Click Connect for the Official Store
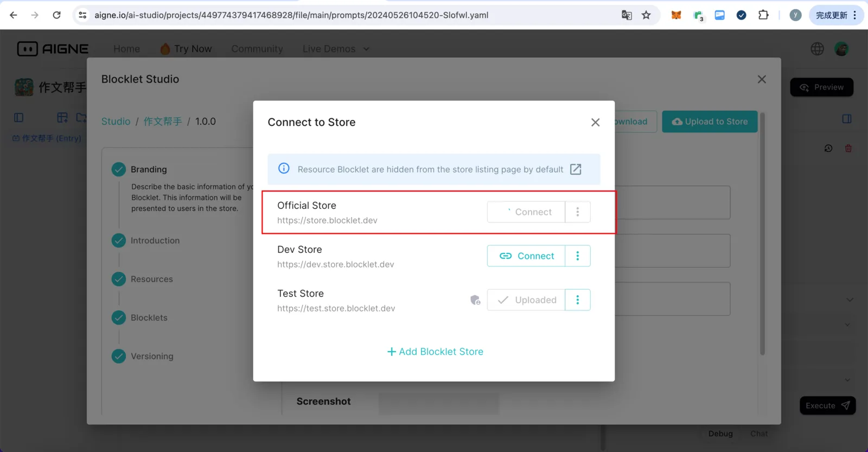868x452 pixels. click(526, 212)
